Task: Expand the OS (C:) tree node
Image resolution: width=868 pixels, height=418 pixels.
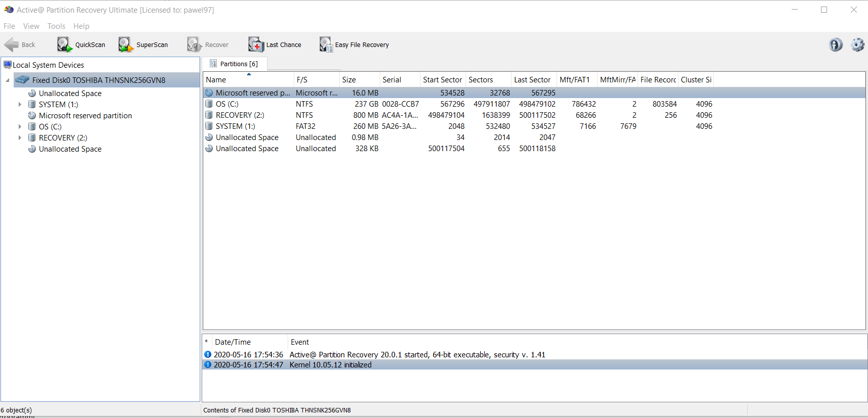Action: [x=20, y=127]
